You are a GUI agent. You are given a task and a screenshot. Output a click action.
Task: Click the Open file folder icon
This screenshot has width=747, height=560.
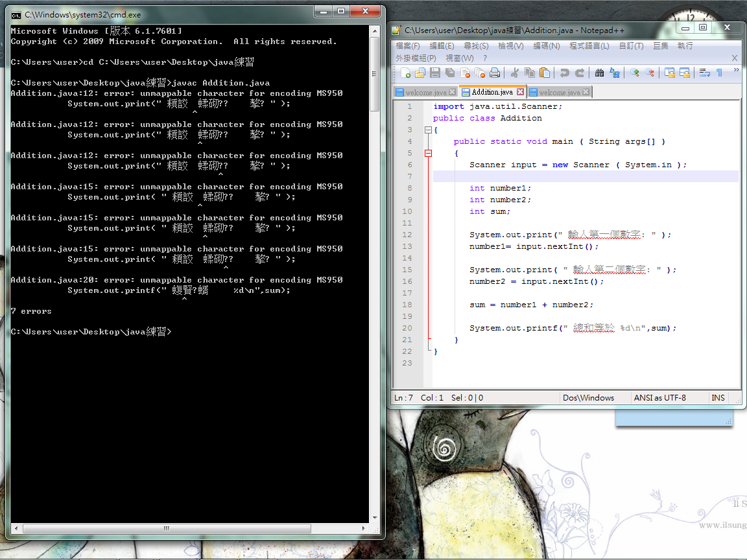pos(420,73)
